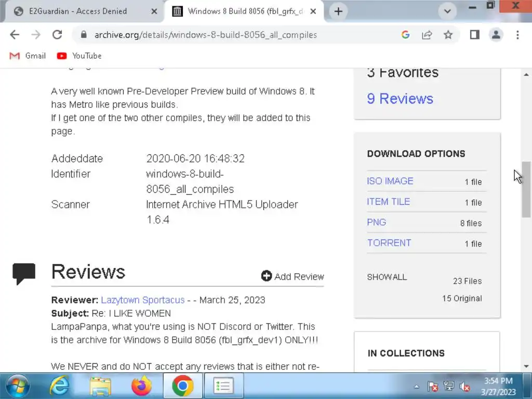
Task: Reload the archive.org page
Action: [x=57, y=35]
